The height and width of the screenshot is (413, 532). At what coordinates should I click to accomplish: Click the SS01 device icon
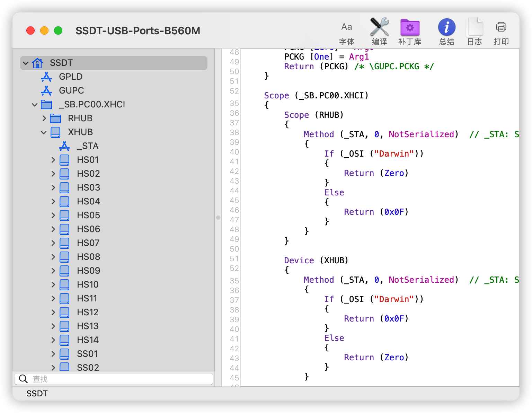[64, 354]
